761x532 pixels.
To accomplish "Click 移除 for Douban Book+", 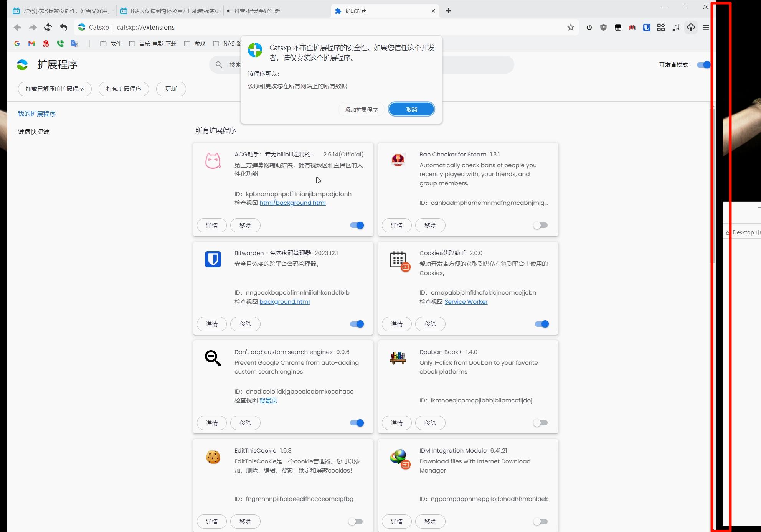I will coord(430,423).
